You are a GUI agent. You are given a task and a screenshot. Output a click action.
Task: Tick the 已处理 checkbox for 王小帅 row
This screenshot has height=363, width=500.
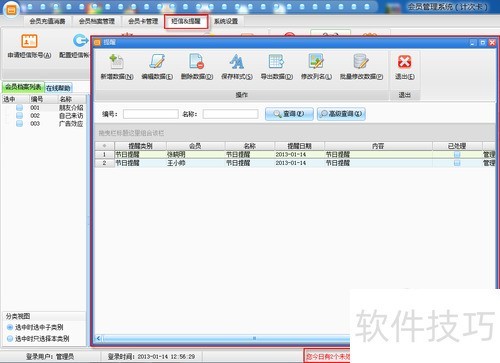pyautogui.click(x=457, y=163)
